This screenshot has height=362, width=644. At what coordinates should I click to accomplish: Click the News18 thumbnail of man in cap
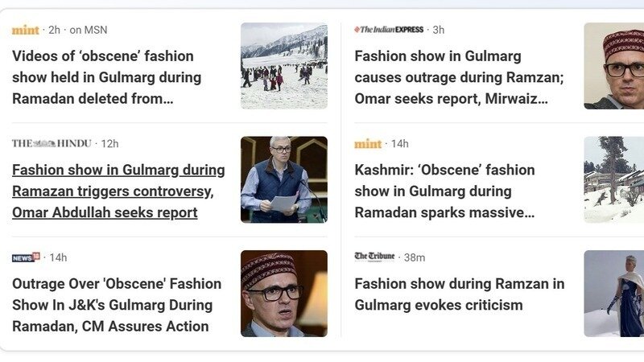point(284,293)
